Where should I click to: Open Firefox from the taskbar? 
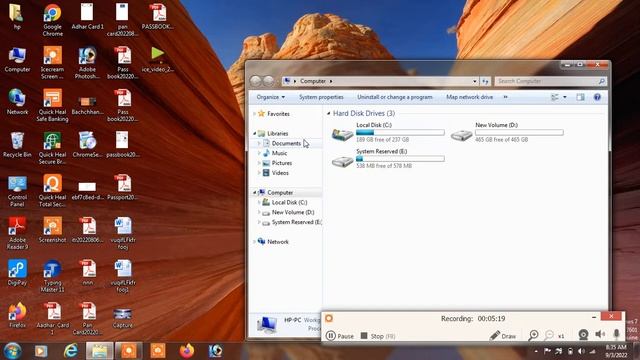187,351
